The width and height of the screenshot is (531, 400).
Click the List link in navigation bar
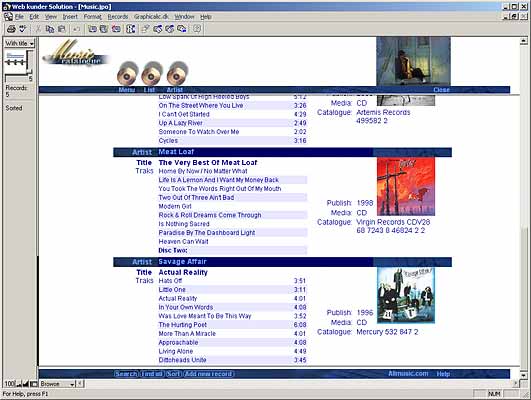tap(149, 90)
